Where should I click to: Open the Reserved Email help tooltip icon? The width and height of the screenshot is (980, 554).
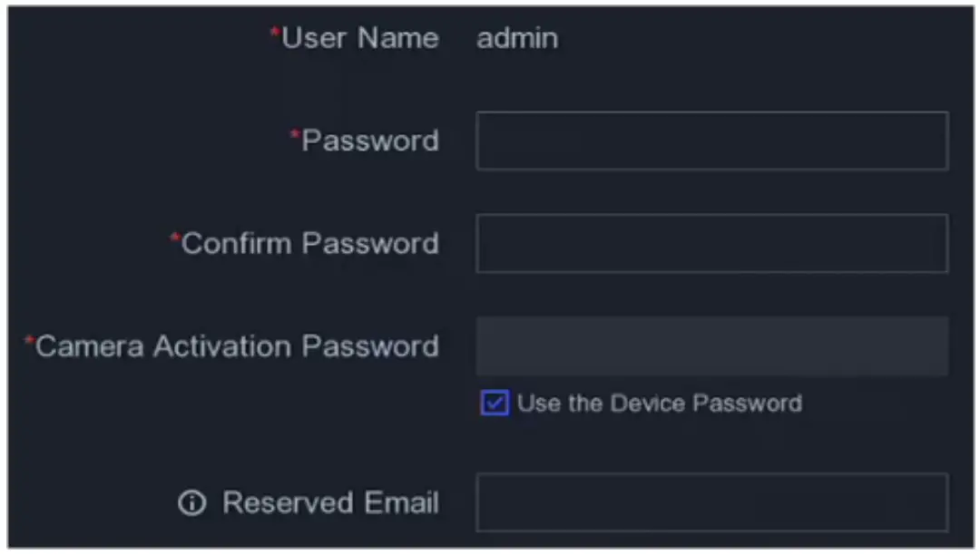click(191, 504)
